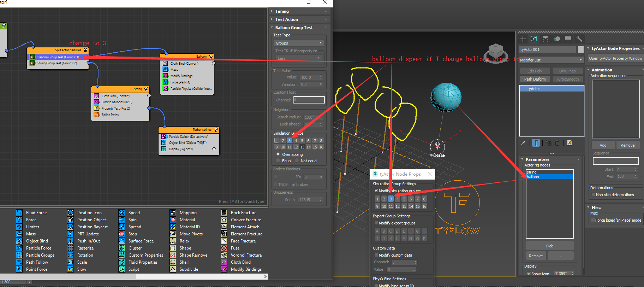The image size is (644, 287).
Task: Enable Modify export groups checkbox
Action: (376, 223)
